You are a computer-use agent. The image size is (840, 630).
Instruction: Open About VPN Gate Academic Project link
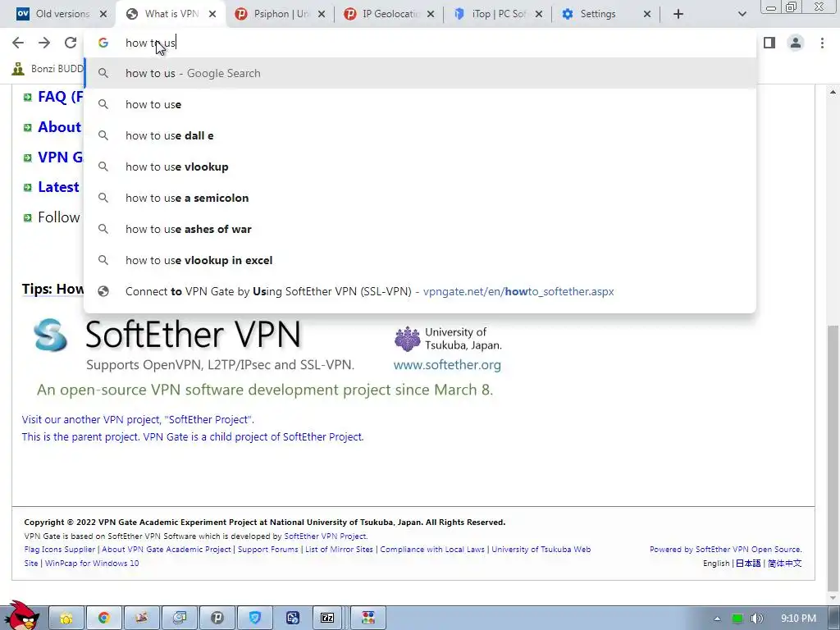167,550
